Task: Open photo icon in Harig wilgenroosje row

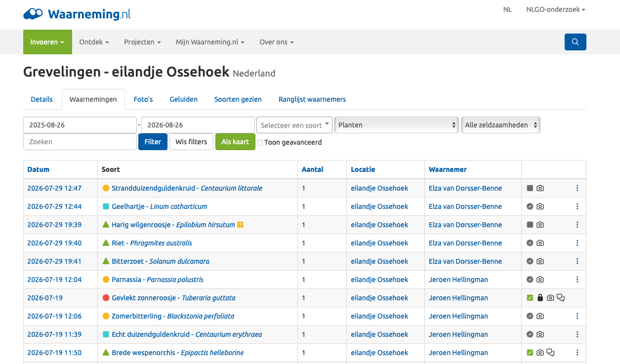Action: [540, 225]
